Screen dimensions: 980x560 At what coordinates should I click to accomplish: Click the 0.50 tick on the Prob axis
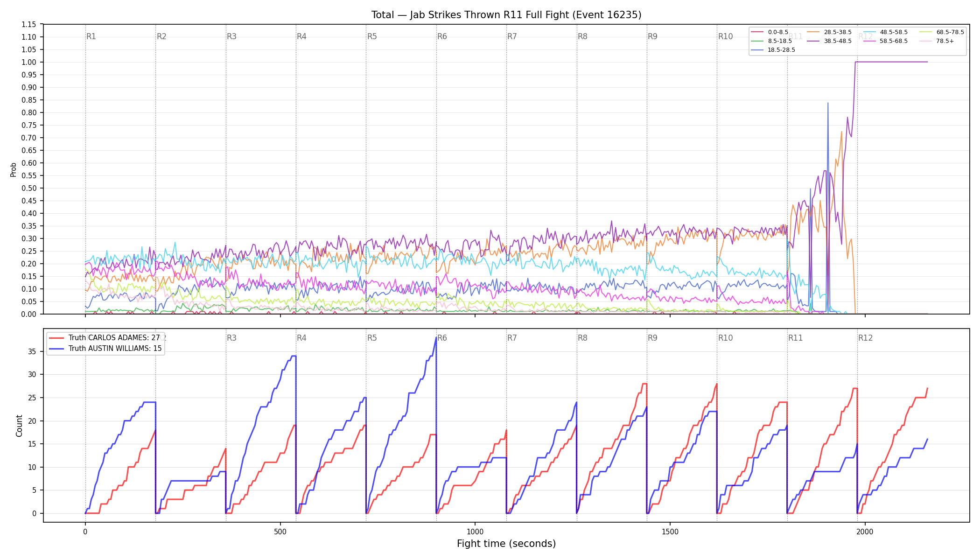pos(29,188)
